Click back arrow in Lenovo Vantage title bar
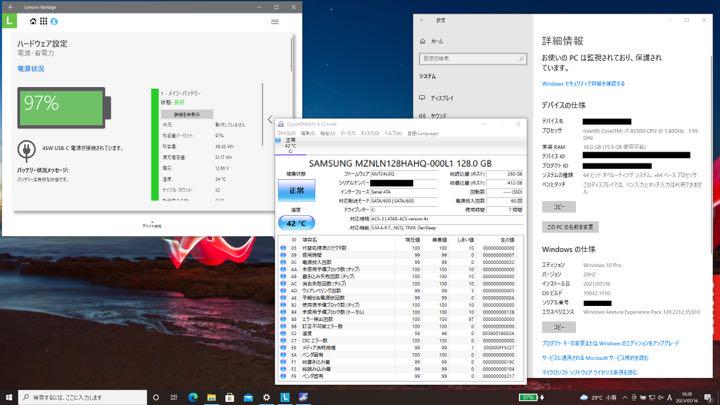This screenshot has width=720, height=405. pyautogui.click(x=11, y=7)
